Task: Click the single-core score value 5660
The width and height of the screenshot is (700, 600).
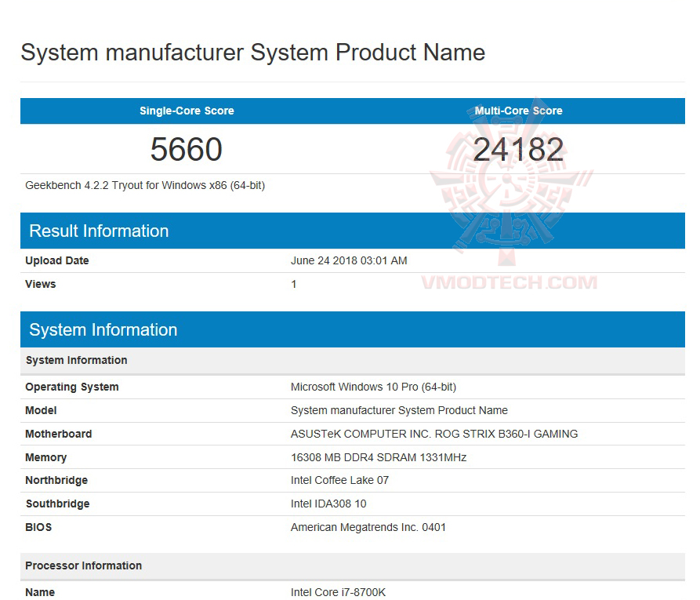Action: (186, 149)
